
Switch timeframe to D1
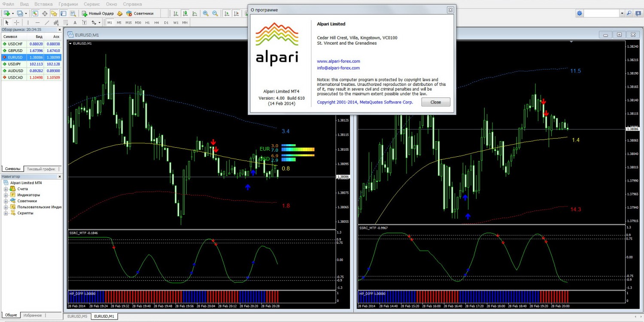point(166,22)
